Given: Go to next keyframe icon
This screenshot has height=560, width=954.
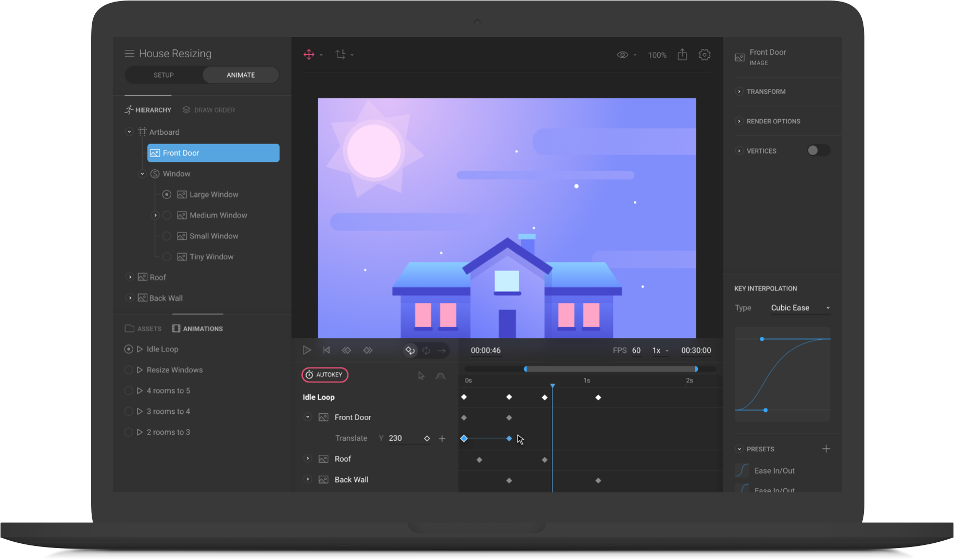Looking at the screenshot, I should tap(368, 350).
